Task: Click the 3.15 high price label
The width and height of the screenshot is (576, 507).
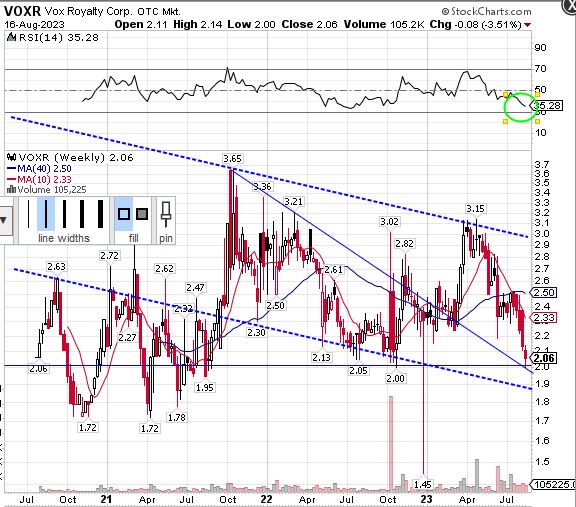Action: (475, 209)
